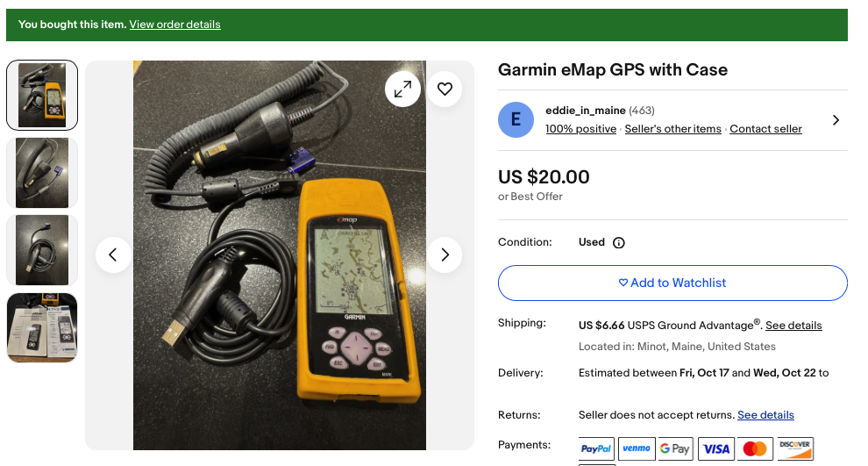Open the Condition info icon
Image resolution: width=868 pixels, height=466 pixels.
click(619, 242)
